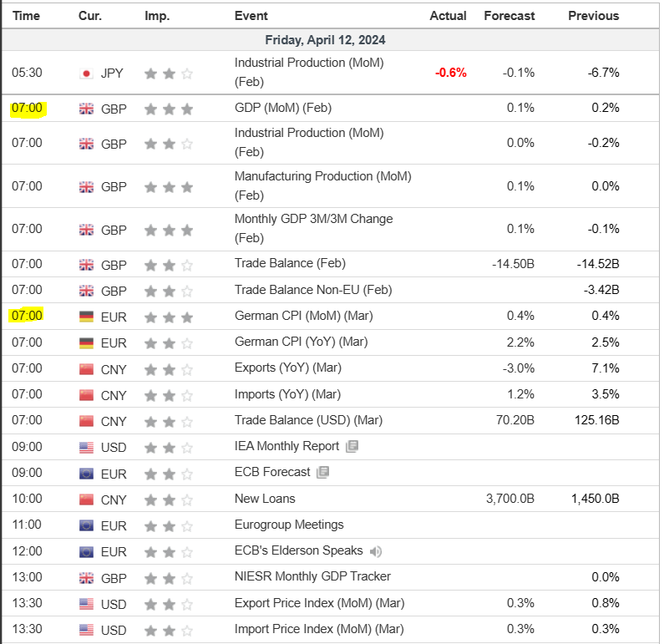Click the UK flag in NIESR Monthly GDP Tracker row
This screenshot has width=664, height=644.
86,577
